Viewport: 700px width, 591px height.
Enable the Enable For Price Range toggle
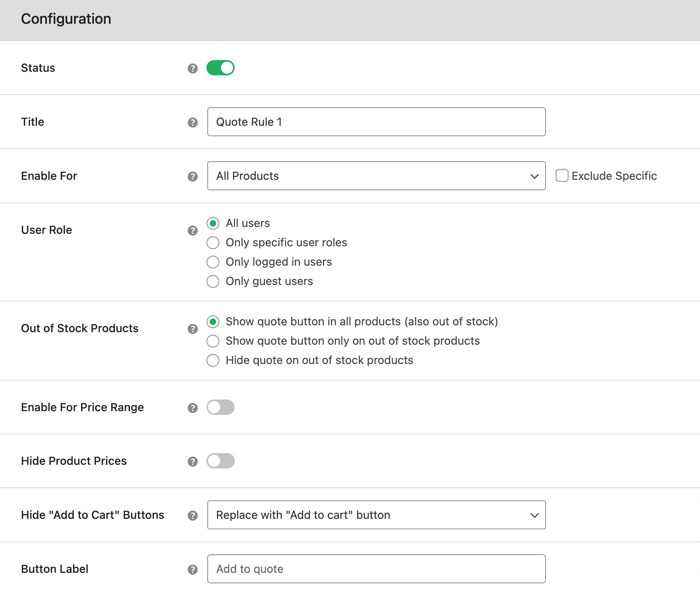click(221, 407)
